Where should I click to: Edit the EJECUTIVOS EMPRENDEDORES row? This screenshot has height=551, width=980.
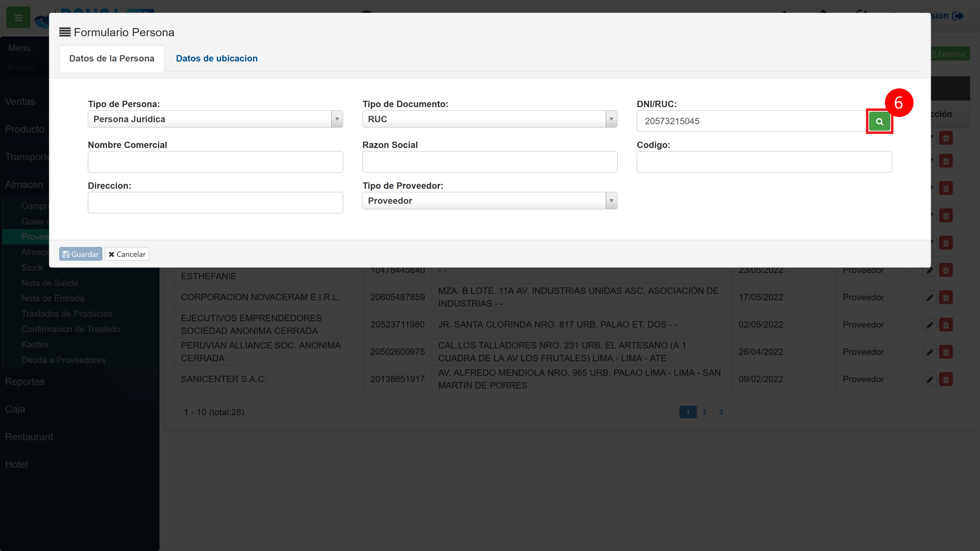(930, 325)
